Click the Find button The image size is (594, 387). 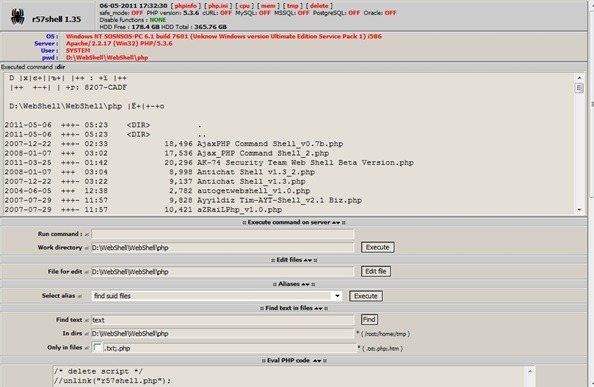[369, 320]
